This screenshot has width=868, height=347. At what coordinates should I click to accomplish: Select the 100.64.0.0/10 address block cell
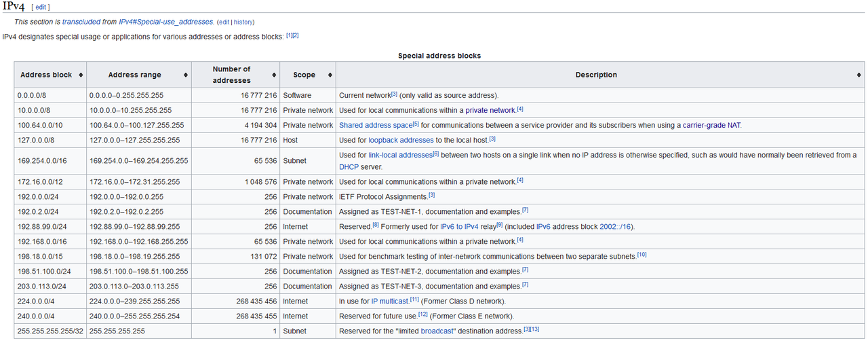[51, 126]
